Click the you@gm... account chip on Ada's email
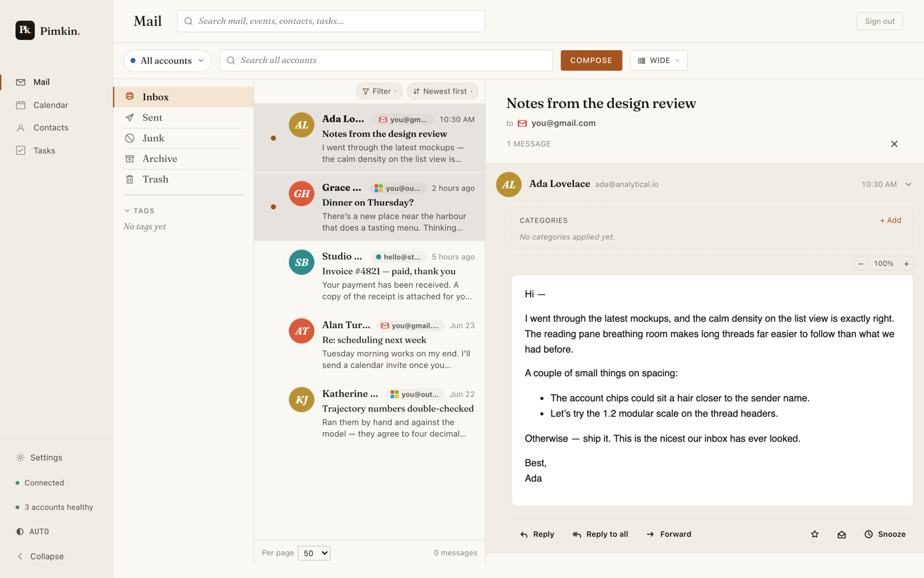Screen dimensions: 924x578 pos(403,120)
